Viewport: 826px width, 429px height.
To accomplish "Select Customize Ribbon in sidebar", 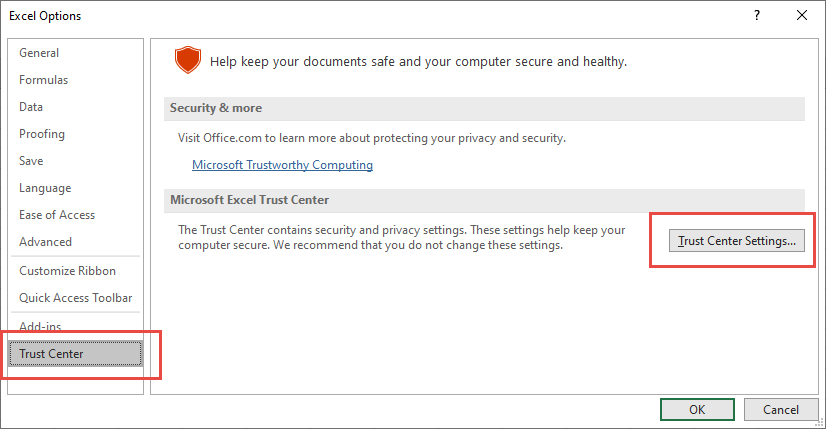I will [67, 271].
